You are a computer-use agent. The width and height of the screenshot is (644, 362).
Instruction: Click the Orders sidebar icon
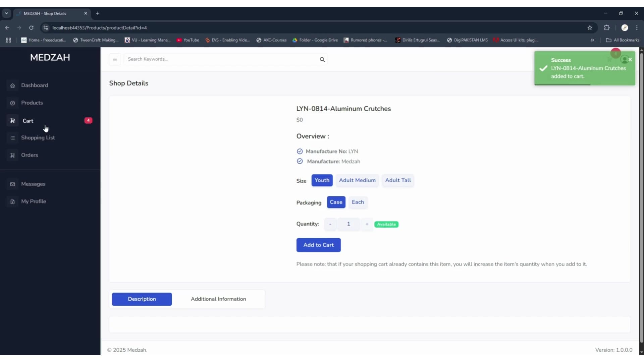12,155
